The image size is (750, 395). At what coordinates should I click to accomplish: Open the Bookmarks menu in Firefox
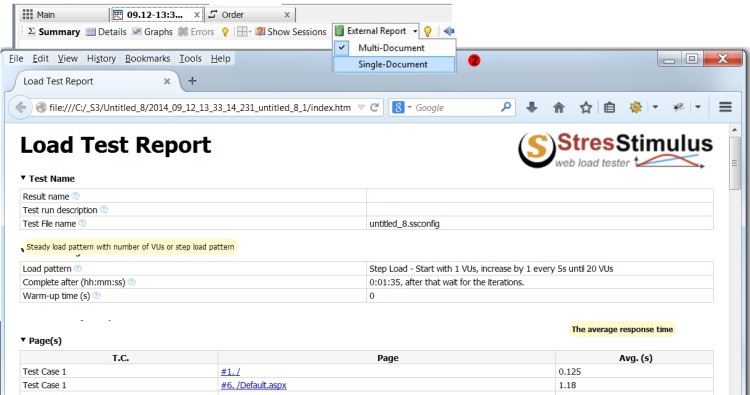(x=147, y=58)
